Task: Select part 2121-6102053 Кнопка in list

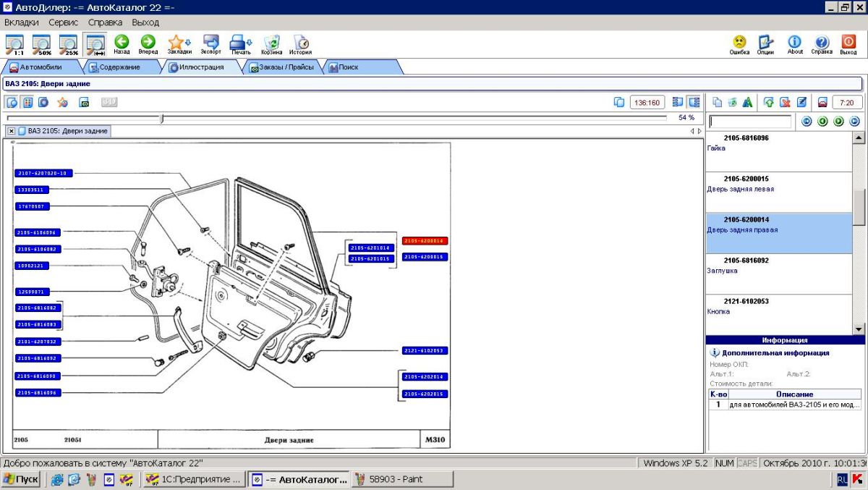Action: click(779, 315)
